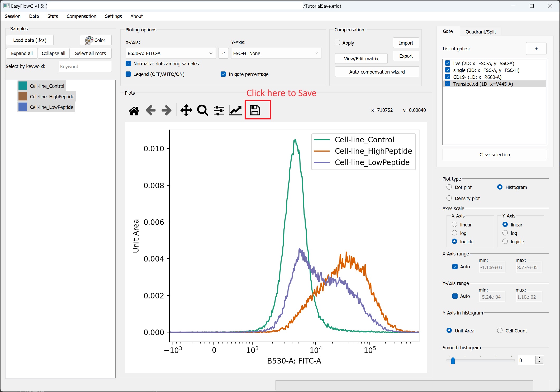This screenshot has height=392, width=560.
Task: Click Expand all samples button
Action: click(x=22, y=54)
